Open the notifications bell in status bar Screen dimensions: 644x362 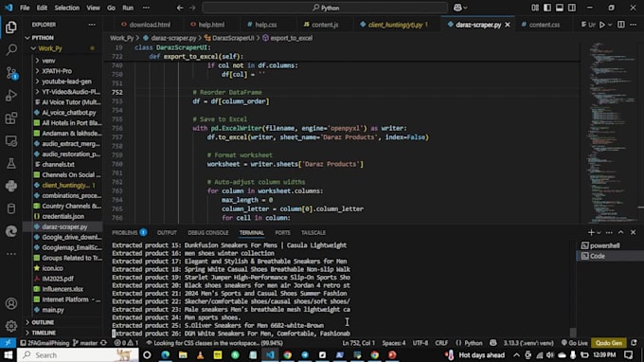[x=635, y=343]
